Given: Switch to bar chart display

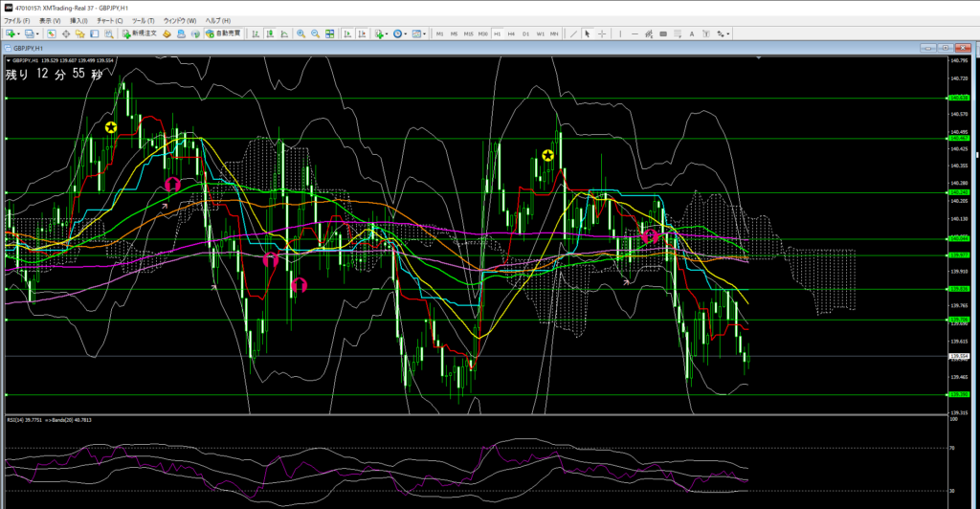Looking at the screenshot, I should pyautogui.click(x=256, y=33).
